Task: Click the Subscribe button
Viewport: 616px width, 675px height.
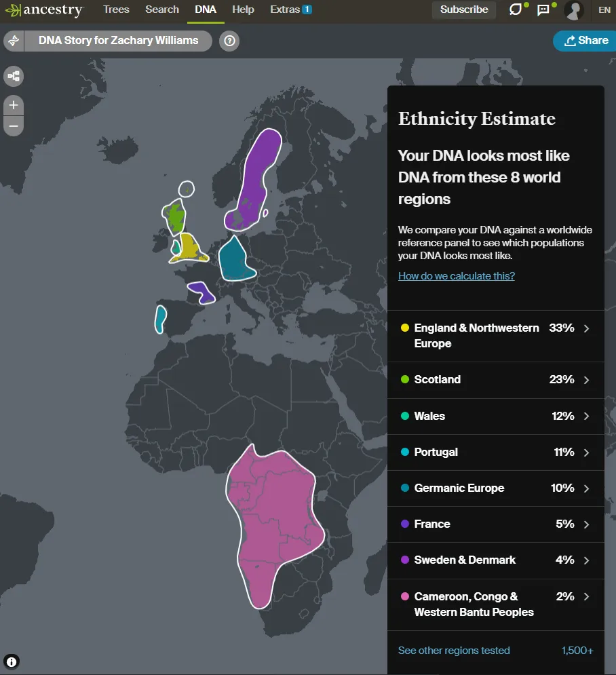Action: tap(464, 9)
